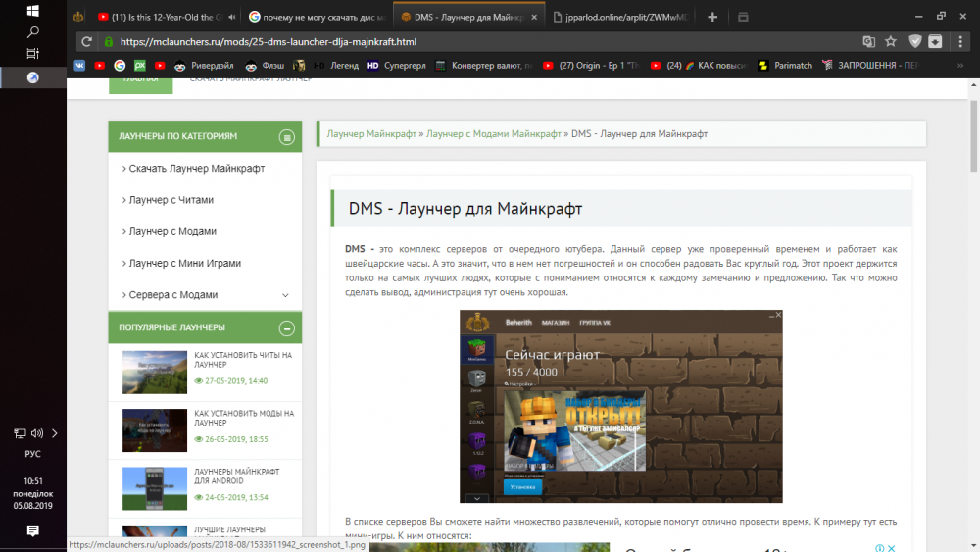Click the green padlock site security icon

tap(109, 42)
